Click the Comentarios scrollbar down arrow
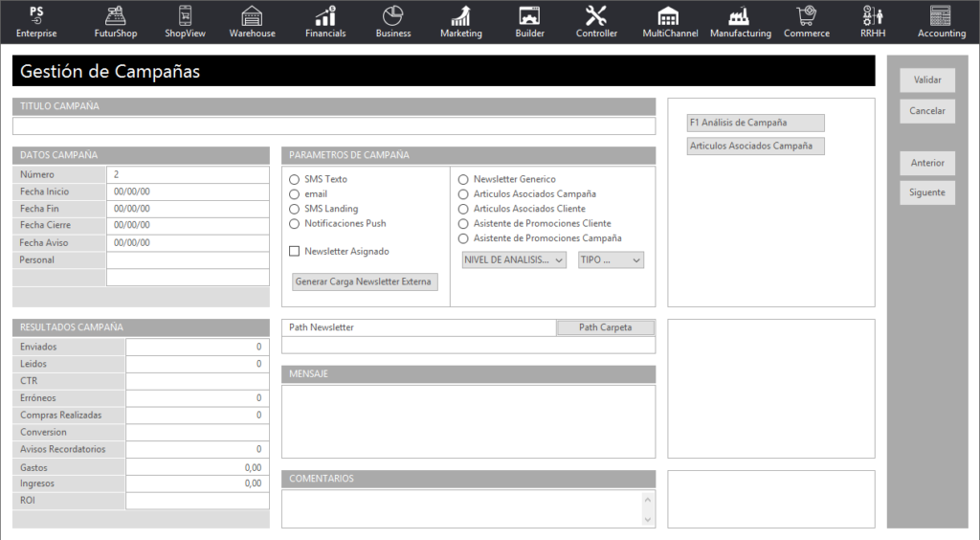Viewport: 980px width, 540px height. click(648, 519)
